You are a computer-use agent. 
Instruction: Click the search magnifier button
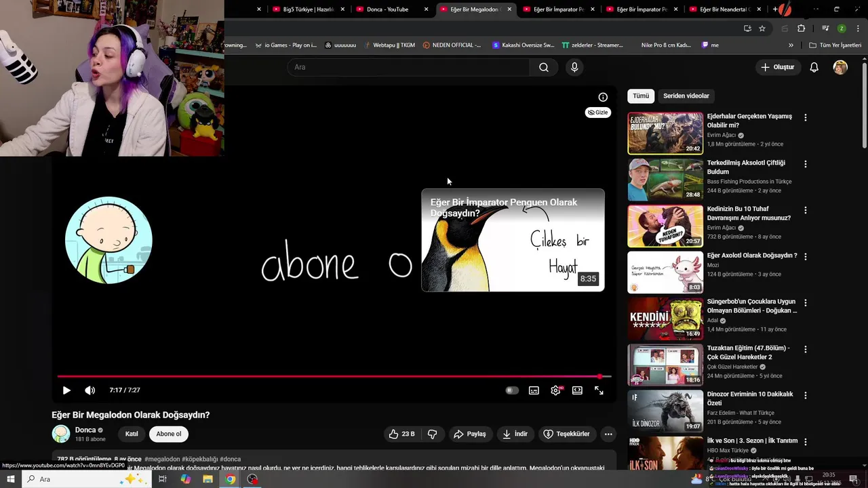pyautogui.click(x=544, y=67)
